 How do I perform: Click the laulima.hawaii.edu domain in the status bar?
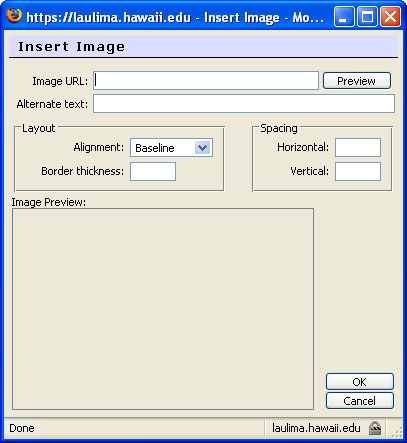[x=316, y=428]
